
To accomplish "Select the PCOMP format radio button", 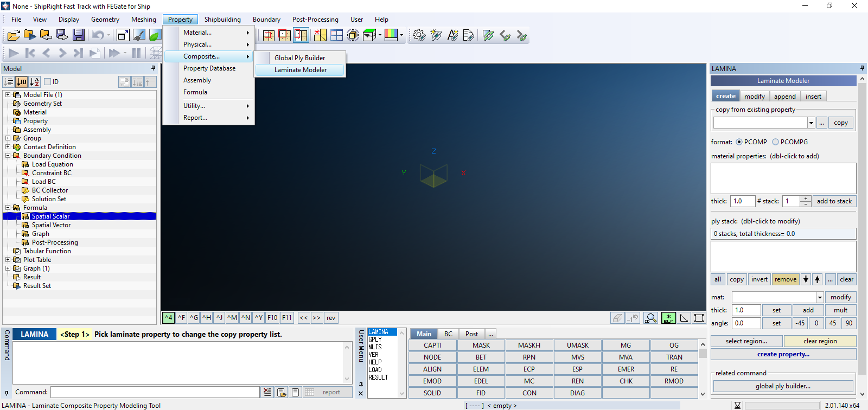I will pyautogui.click(x=739, y=142).
